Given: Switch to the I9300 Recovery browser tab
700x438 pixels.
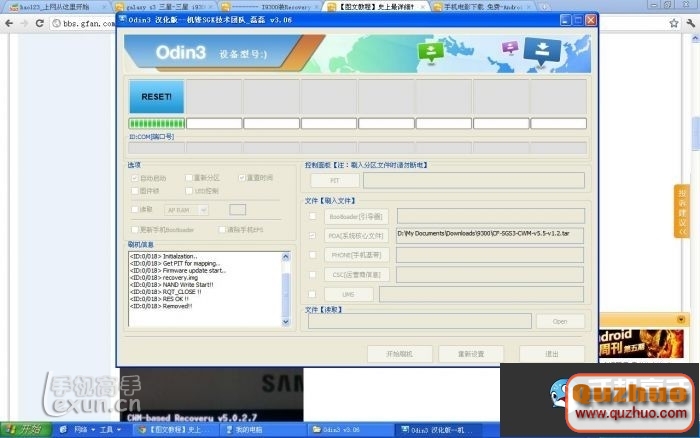Looking at the screenshot, I should (x=271, y=7).
